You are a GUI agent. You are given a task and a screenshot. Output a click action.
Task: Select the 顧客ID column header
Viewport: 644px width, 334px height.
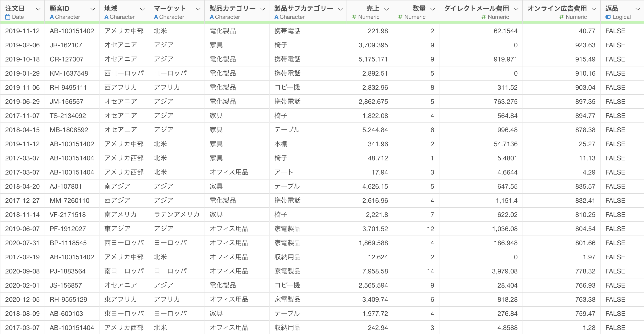(x=59, y=9)
